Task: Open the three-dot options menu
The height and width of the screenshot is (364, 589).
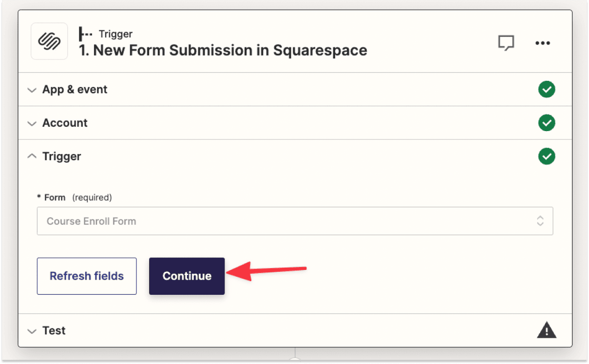Action: click(x=542, y=43)
